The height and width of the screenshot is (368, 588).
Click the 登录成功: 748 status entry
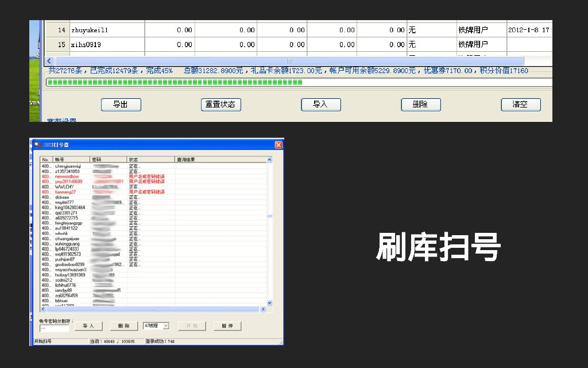tap(160, 342)
